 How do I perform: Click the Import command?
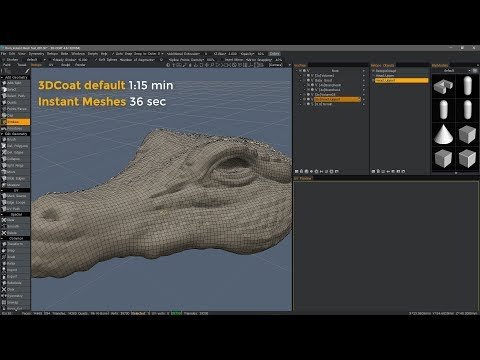[x=15, y=270]
